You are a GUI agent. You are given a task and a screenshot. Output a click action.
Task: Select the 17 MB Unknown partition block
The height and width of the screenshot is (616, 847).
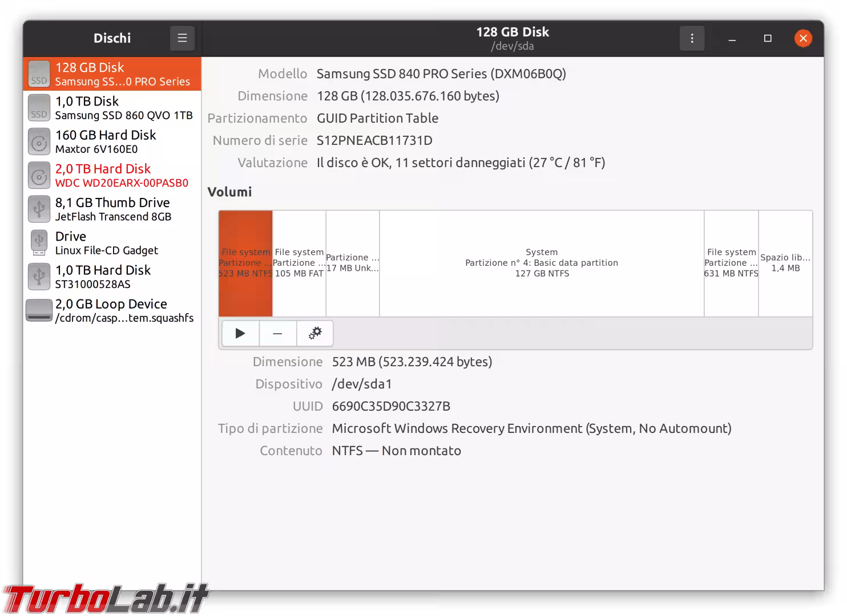[x=353, y=264]
